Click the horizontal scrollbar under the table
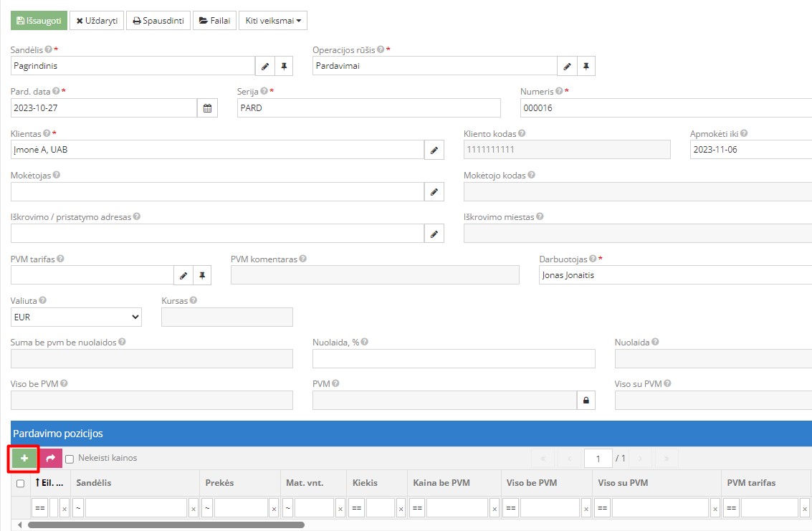The height and width of the screenshot is (531, 812). [x=165, y=525]
